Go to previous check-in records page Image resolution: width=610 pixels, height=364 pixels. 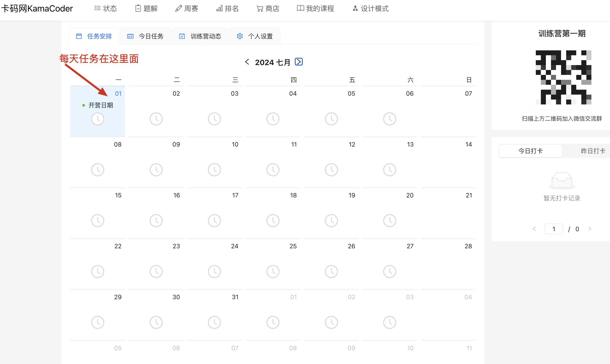pyautogui.click(x=534, y=229)
